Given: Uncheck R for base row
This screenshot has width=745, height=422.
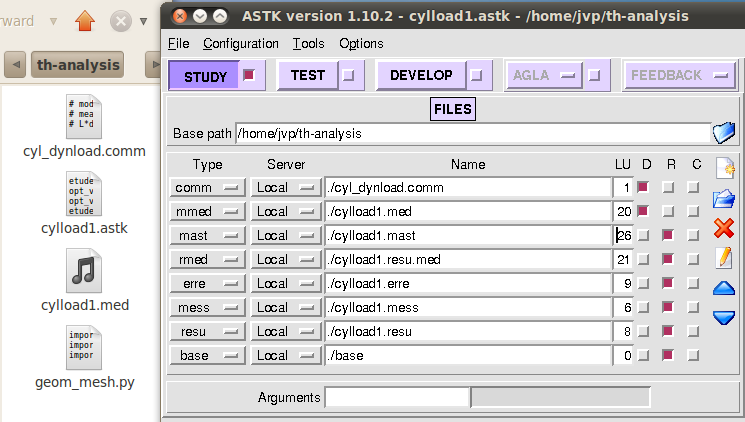Looking at the screenshot, I should click(x=668, y=355).
